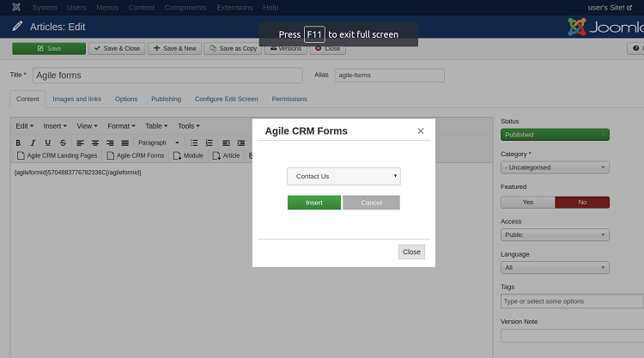Justify text in editor toolbar
The image size is (644, 358).
pyautogui.click(x=125, y=143)
